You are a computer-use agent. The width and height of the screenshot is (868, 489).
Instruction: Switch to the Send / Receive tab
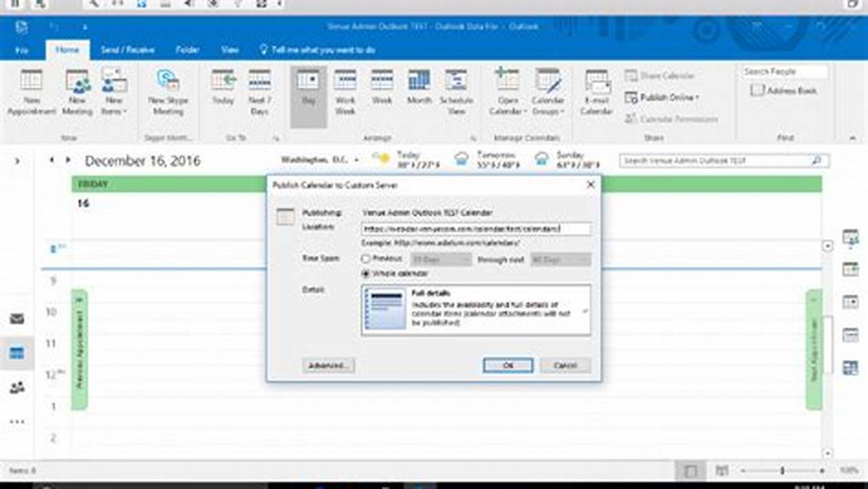click(128, 50)
